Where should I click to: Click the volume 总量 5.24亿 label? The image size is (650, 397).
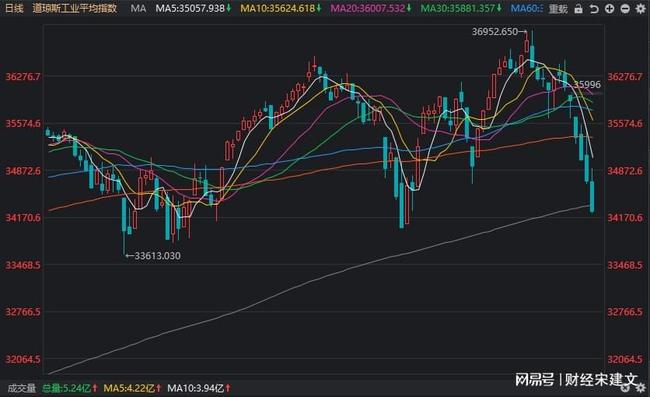[70, 388]
